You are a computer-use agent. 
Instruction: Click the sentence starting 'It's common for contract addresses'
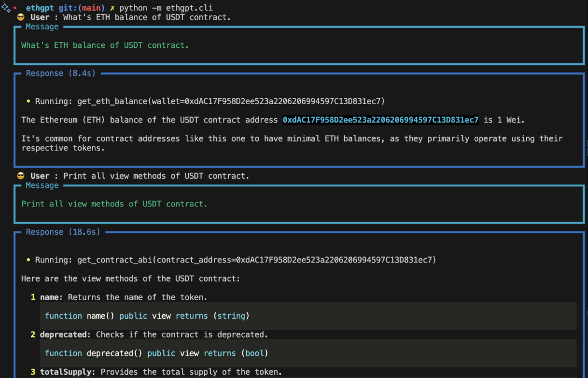tap(292, 143)
